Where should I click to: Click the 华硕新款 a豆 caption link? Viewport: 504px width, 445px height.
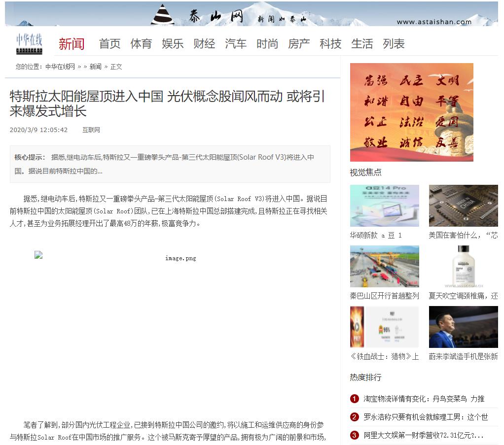(x=376, y=235)
